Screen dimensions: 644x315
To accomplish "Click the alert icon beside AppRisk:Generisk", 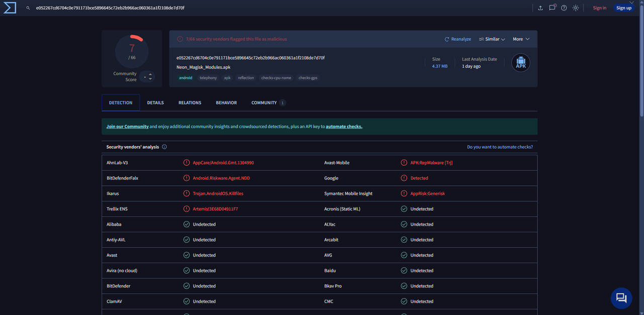I will [x=404, y=193].
